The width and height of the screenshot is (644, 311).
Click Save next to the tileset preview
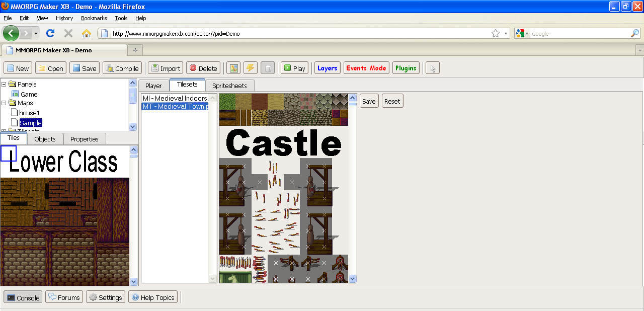(x=369, y=101)
